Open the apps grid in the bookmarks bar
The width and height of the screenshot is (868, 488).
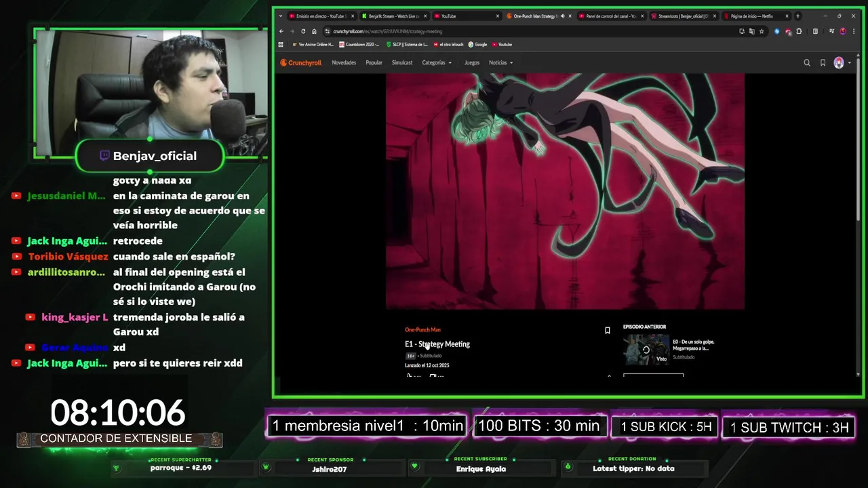pyautogui.click(x=281, y=45)
